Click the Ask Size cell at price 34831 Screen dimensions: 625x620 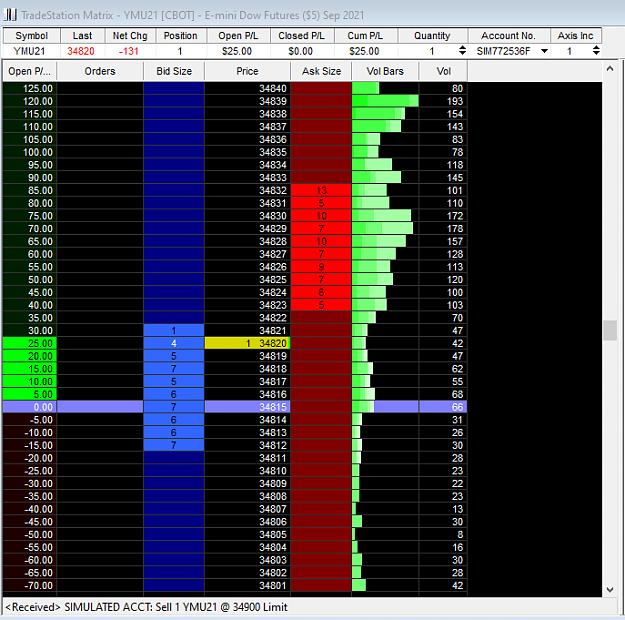click(321, 203)
